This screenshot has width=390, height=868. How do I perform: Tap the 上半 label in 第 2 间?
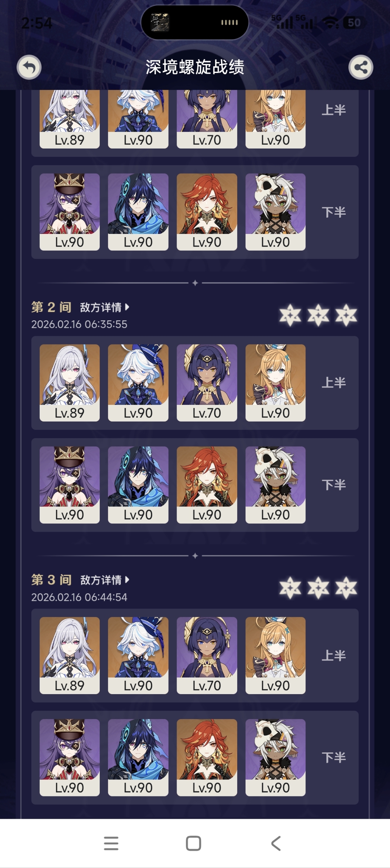point(334,382)
